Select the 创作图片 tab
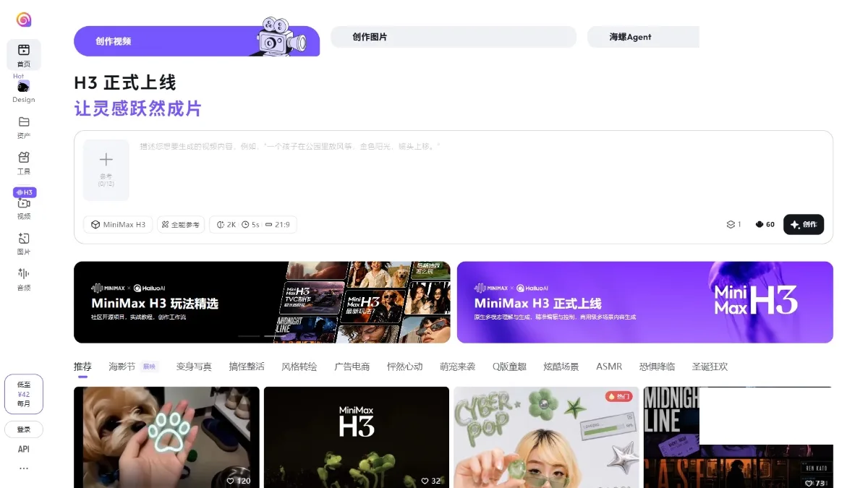Viewport: 868px width, 488px height. pyautogui.click(x=454, y=37)
